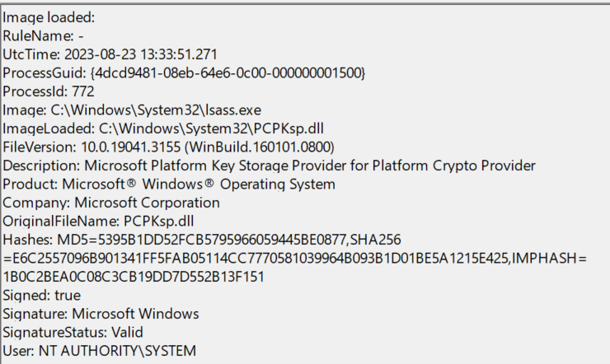This screenshot has height=364, width=610.
Task: Click the FileVersion 10.0.19041.3155 line
Action: (168, 147)
